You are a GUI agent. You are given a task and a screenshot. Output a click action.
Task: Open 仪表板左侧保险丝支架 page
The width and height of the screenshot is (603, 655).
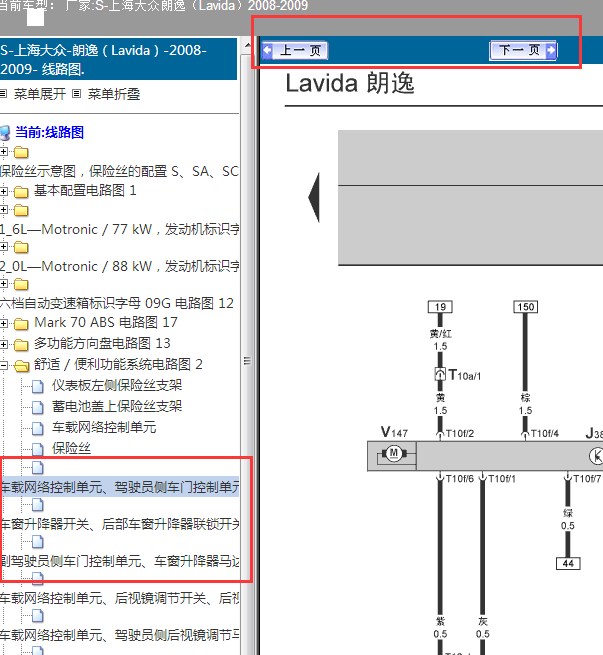pos(117,385)
